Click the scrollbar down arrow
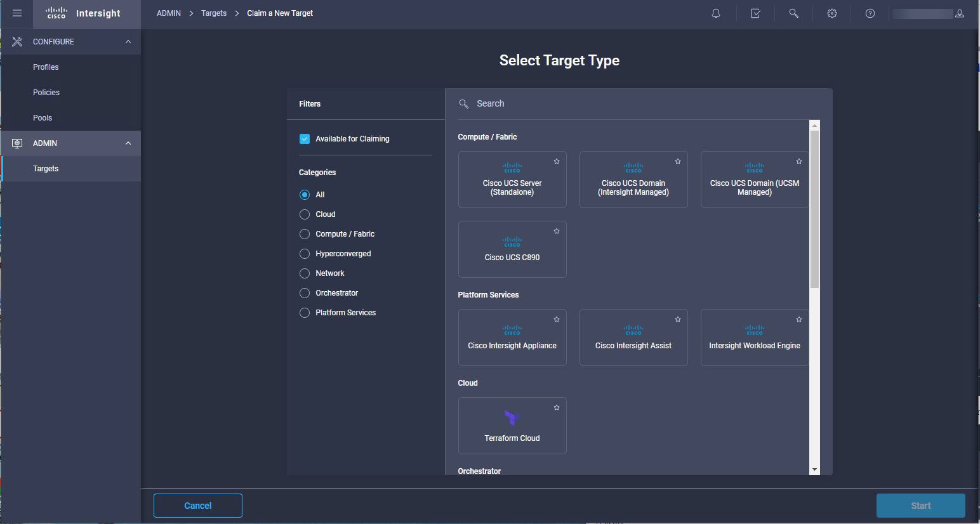980x524 pixels. point(815,470)
